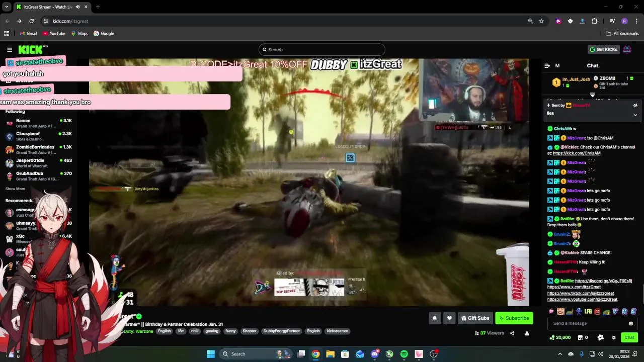644x362 pixels.
Task: Follow the channel with the heart button
Action: [x=449, y=318]
